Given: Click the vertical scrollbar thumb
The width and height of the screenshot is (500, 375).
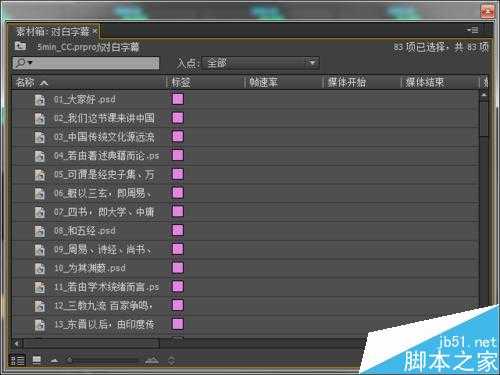Looking at the screenshot, I should (484, 118).
